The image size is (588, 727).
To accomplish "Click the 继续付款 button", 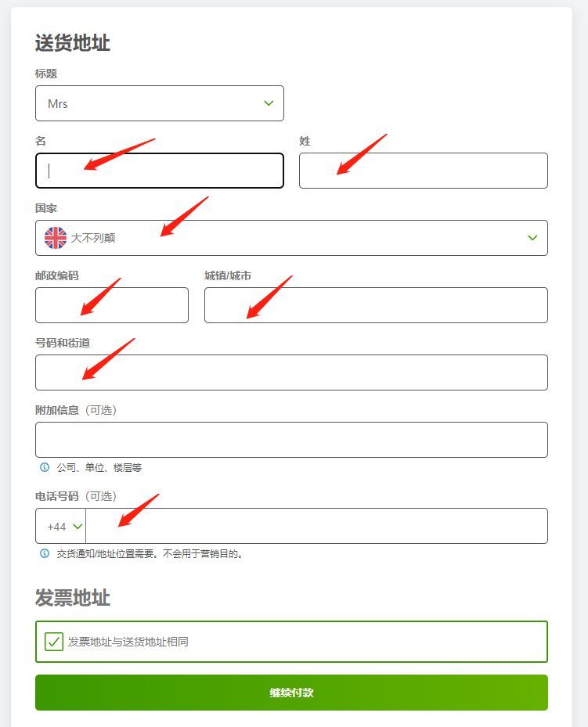I will (292, 693).
